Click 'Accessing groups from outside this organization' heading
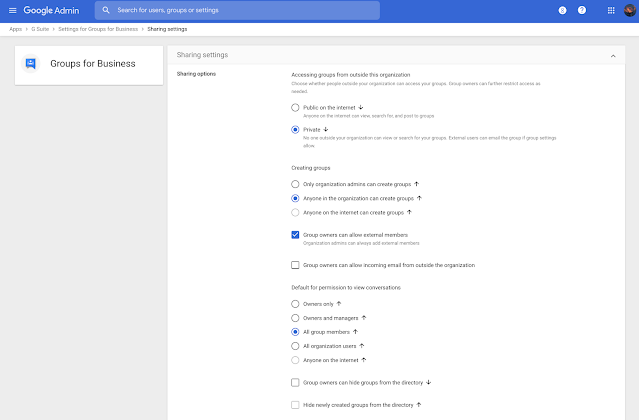This screenshot has height=420, width=639. pos(350,75)
